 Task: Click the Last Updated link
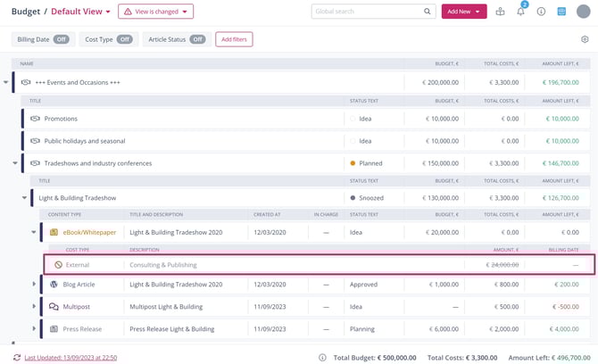point(69,357)
